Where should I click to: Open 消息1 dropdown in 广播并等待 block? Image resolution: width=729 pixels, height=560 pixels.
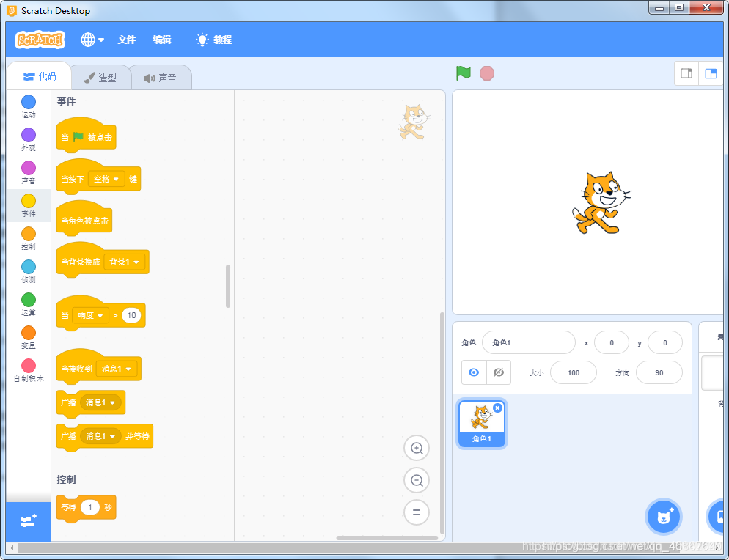tap(100, 436)
